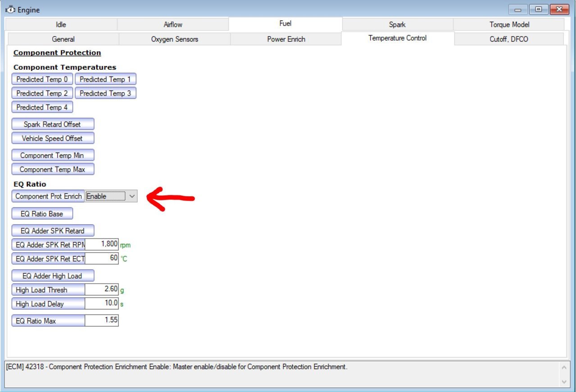The width and height of the screenshot is (576, 392).
Task: Maximize the Engine window
Action: point(539,9)
